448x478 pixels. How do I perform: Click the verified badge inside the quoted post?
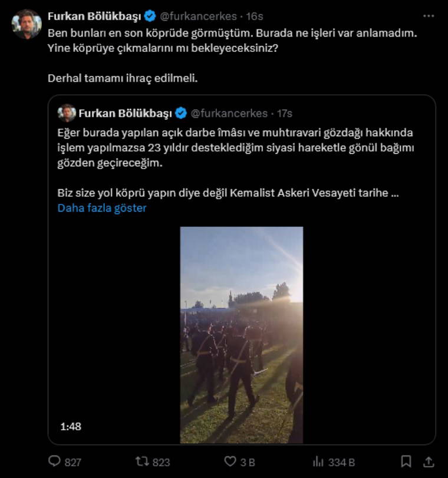point(181,113)
